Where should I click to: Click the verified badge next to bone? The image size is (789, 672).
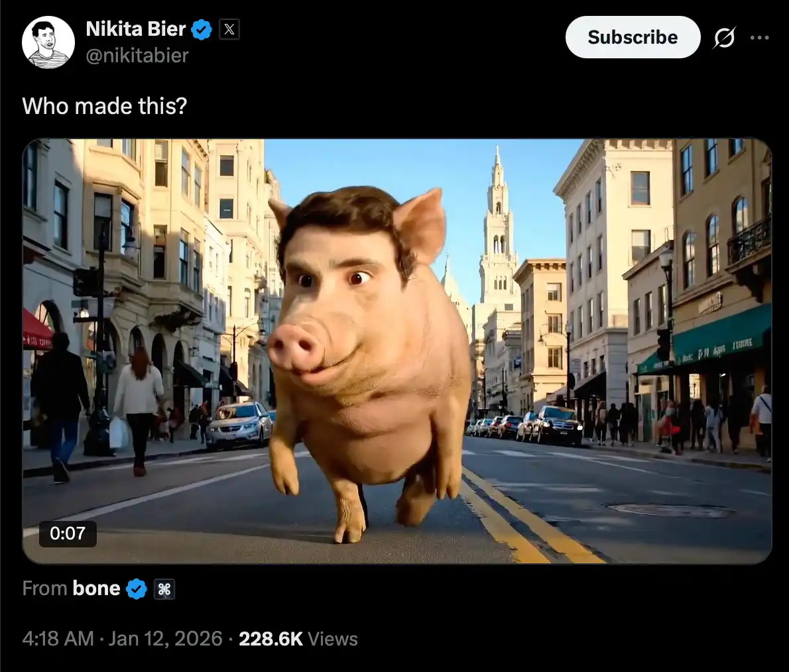point(137,589)
